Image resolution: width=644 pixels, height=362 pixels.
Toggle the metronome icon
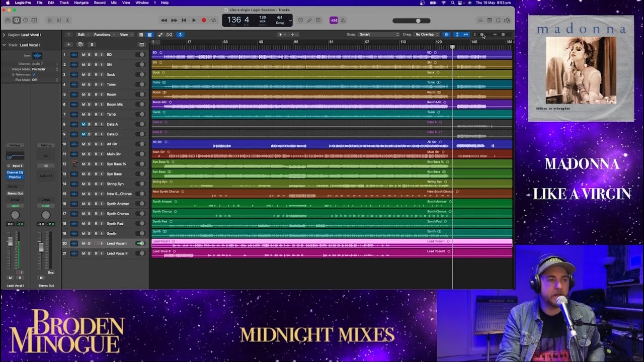click(343, 20)
